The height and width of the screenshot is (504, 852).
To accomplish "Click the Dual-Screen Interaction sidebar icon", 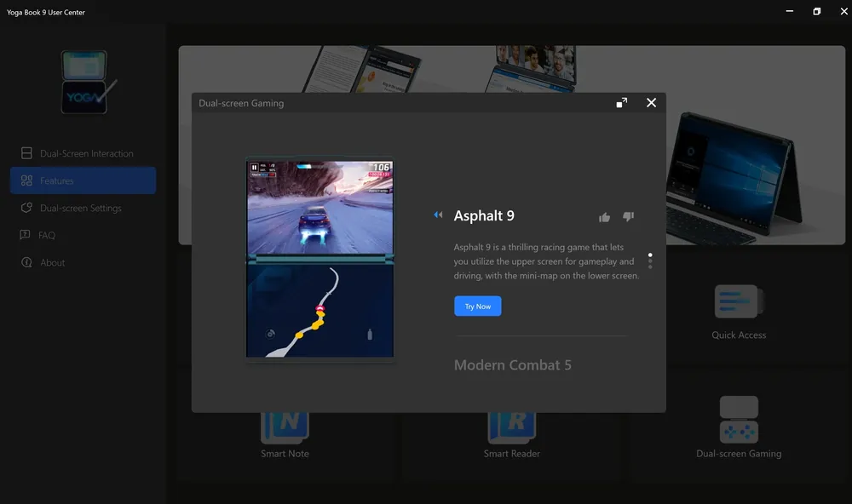I will pos(26,153).
